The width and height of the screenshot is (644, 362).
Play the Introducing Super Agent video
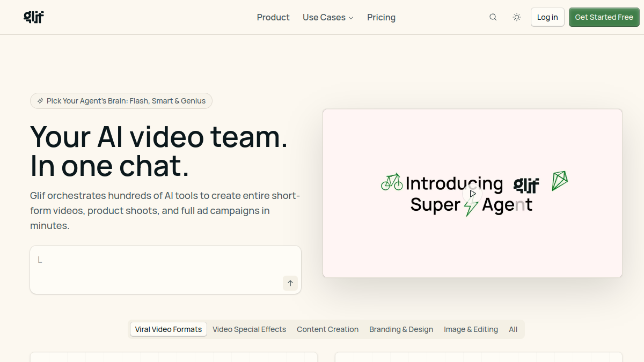pyautogui.click(x=473, y=194)
